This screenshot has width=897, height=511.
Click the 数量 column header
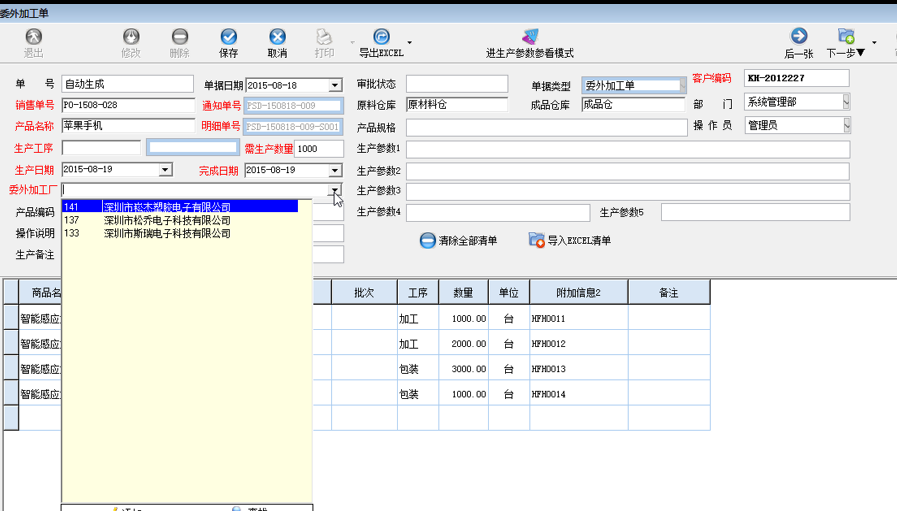[x=463, y=292]
